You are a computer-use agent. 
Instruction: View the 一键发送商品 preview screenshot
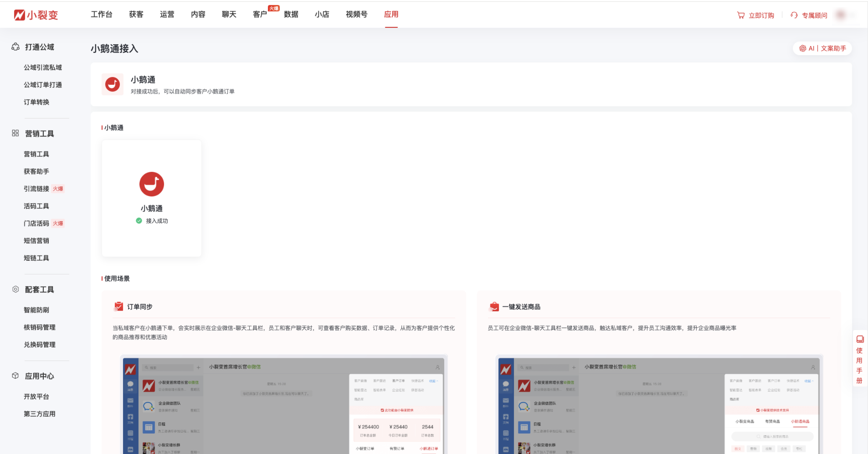(x=659, y=404)
